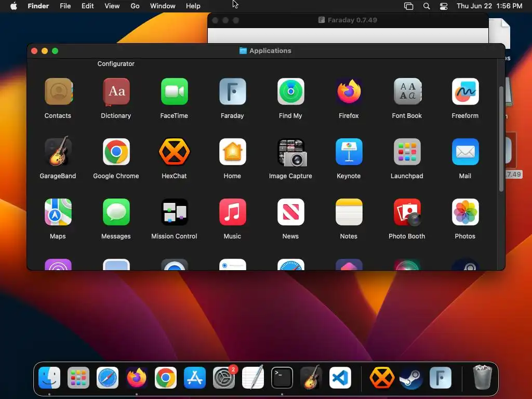Click the Stage Manager menu bar icon
This screenshot has height=399, width=532.
(x=408, y=6)
